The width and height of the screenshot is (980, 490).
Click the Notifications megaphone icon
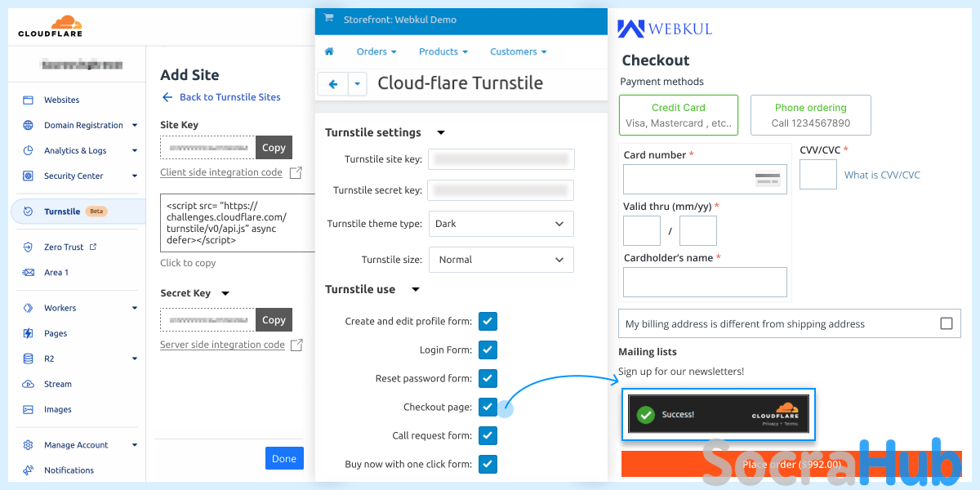pos(28,470)
